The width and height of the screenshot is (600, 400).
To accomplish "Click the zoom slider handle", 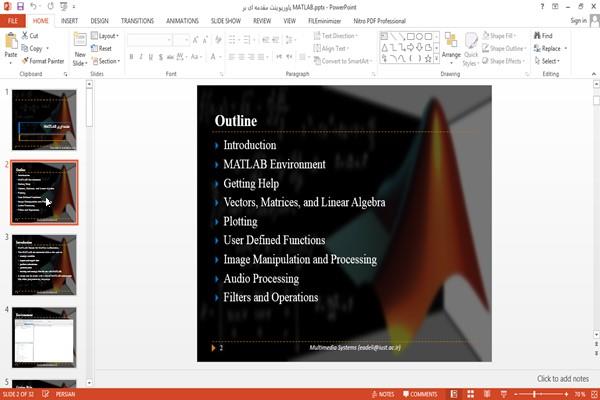I will tap(534, 394).
